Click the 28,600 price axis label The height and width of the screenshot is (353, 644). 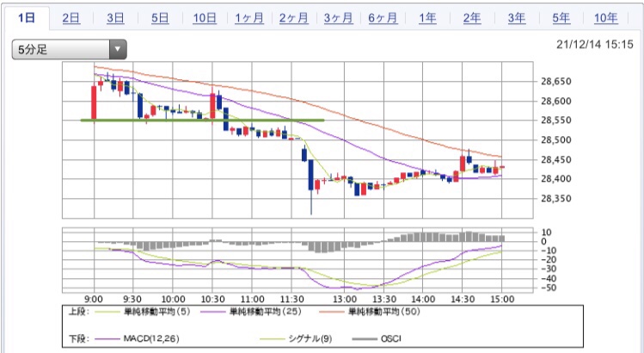pos(556,101)
